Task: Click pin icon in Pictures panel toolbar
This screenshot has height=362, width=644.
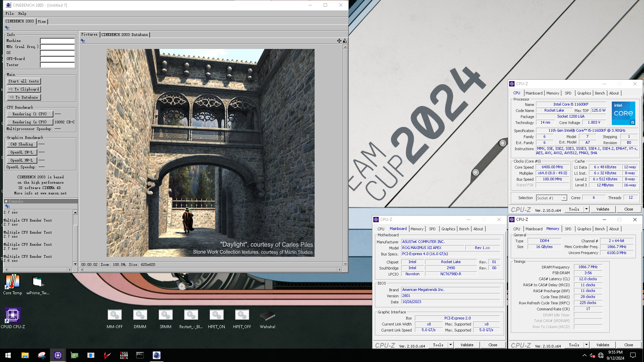Action: tap(83, 41)
